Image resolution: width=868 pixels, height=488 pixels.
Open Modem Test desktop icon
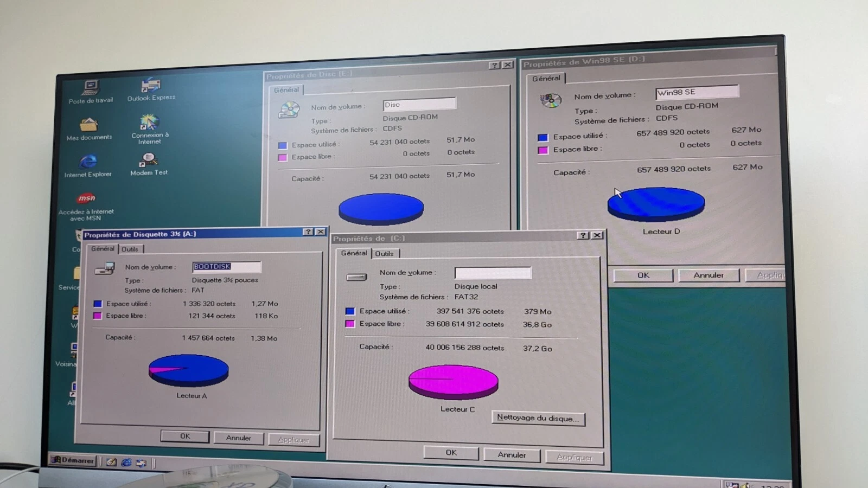[x=149, y=164]
